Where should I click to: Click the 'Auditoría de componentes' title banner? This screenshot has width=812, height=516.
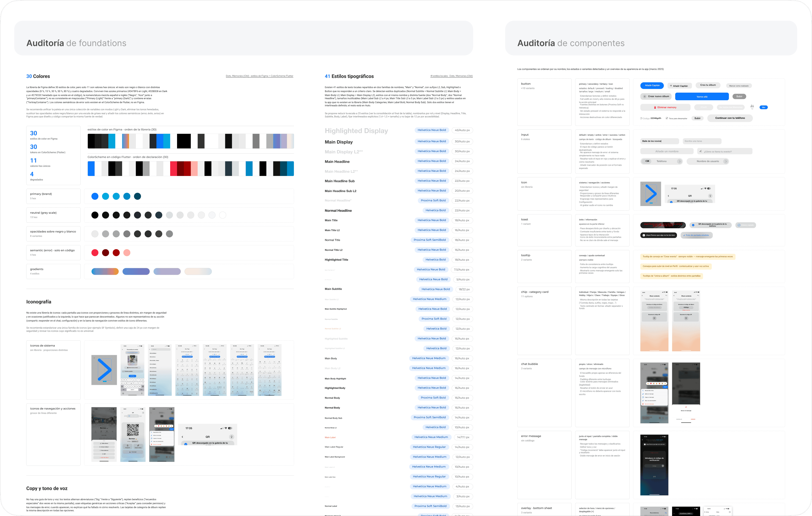click(x=651, y=38)
